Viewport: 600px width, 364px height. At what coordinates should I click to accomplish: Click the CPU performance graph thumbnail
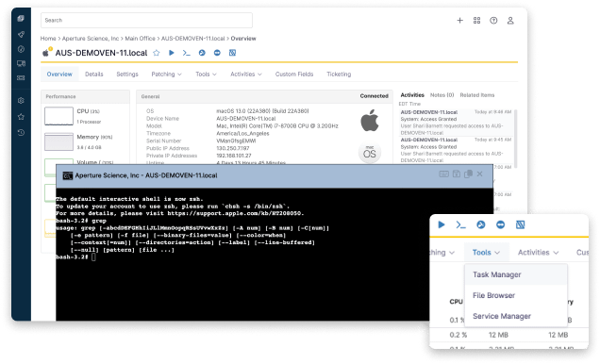[58, 116]
